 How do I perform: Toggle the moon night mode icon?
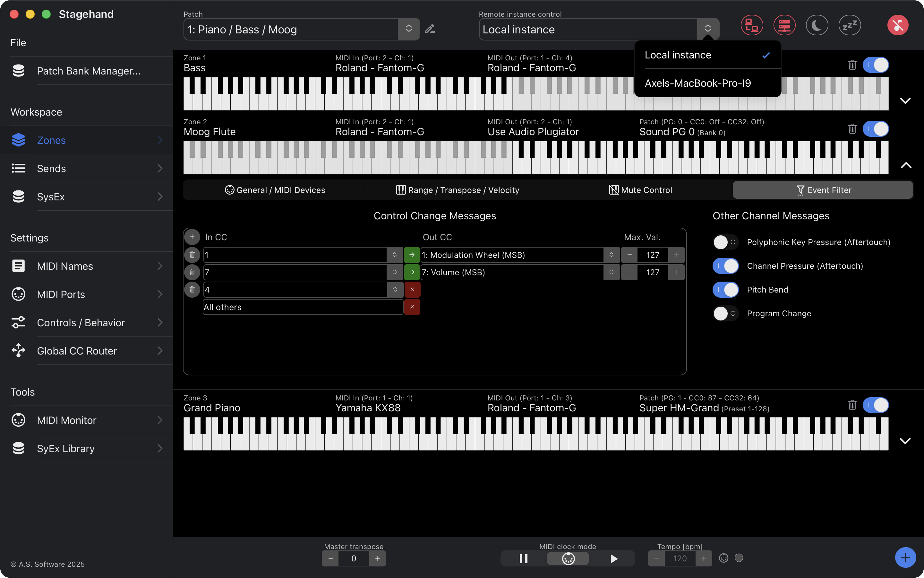[817, 25]
